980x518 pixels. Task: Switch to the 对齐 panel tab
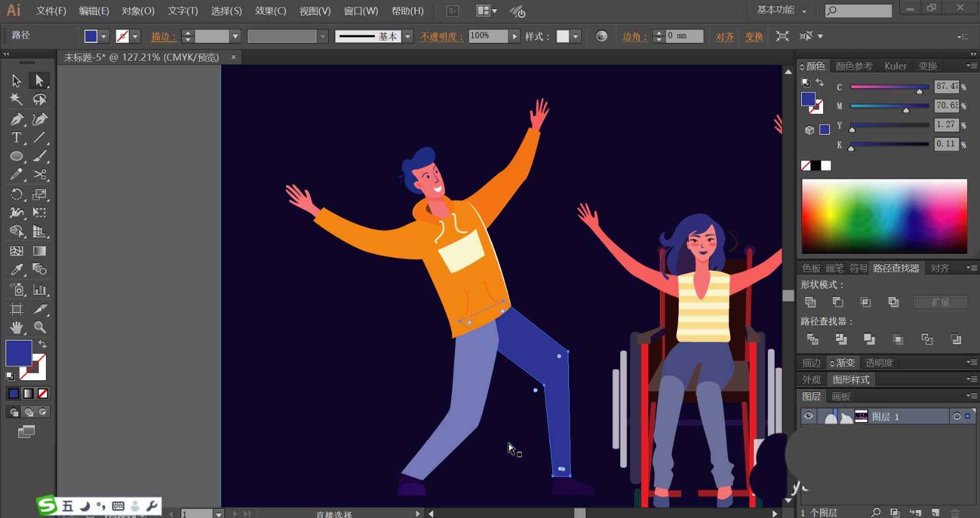[x=940, y=268]
